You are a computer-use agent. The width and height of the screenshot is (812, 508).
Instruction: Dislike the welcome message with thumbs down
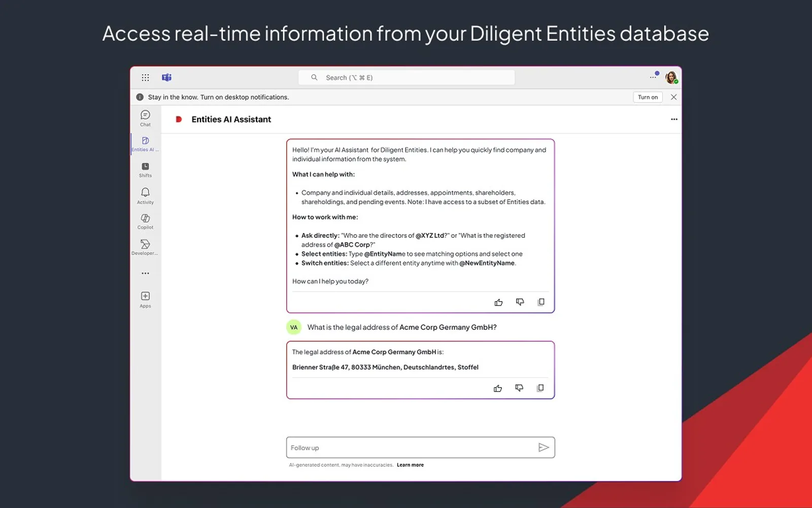click(520, 302)
